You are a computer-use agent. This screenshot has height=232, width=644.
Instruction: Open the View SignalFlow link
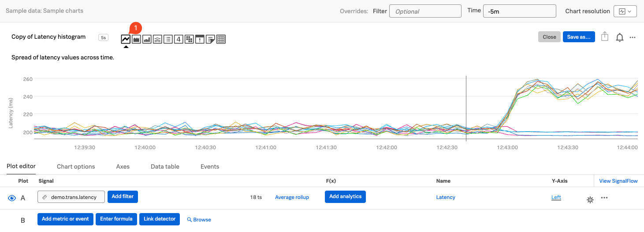click(x=618, y=181)
